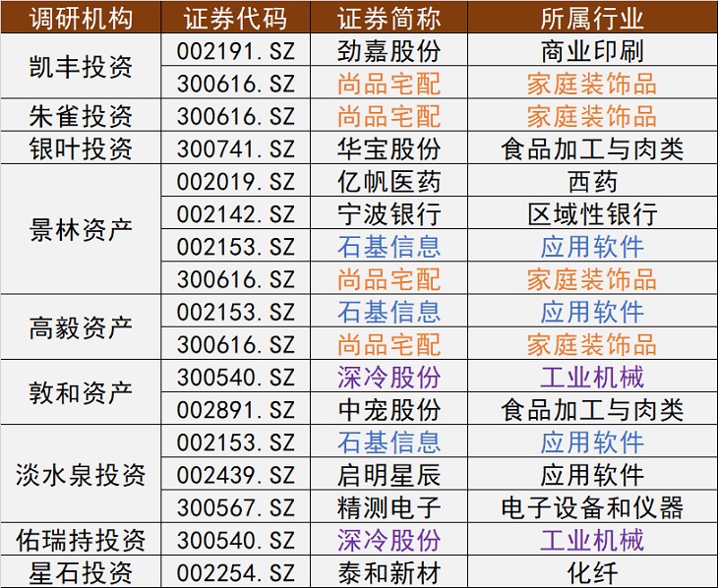
Task: Click stock code 002439.SZ
Action: (x=235, y=474)
